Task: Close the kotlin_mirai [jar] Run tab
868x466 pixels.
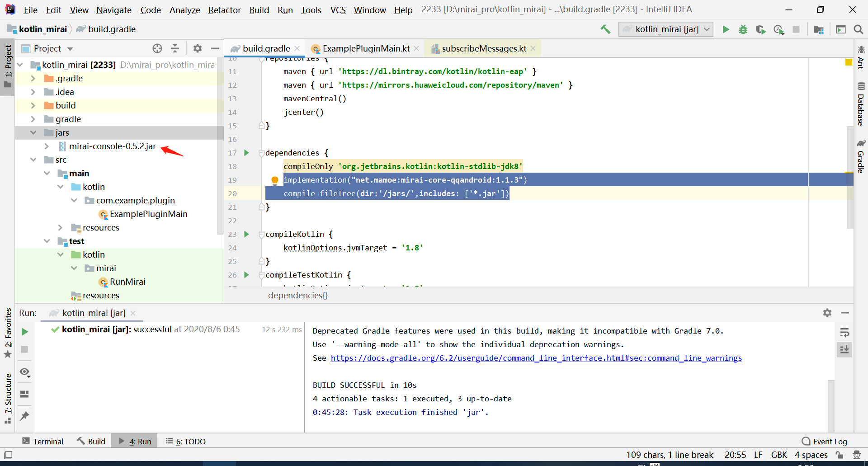Action: (133, 313)
